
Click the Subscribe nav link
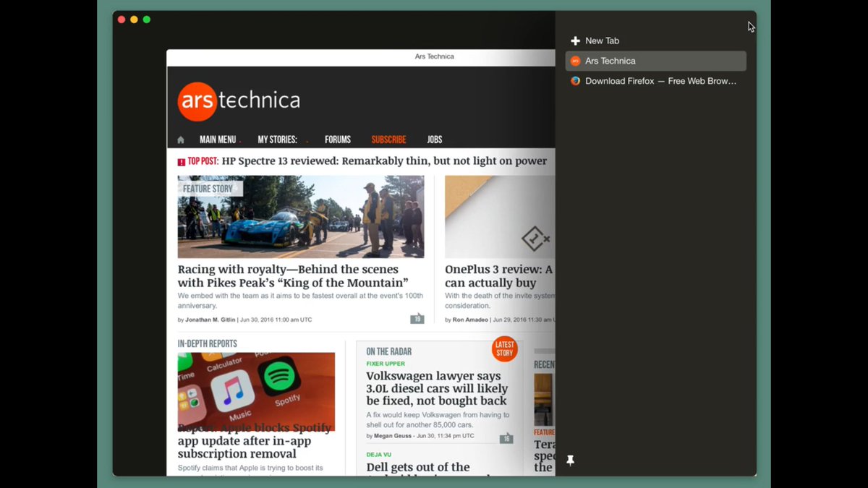(388, 140)
